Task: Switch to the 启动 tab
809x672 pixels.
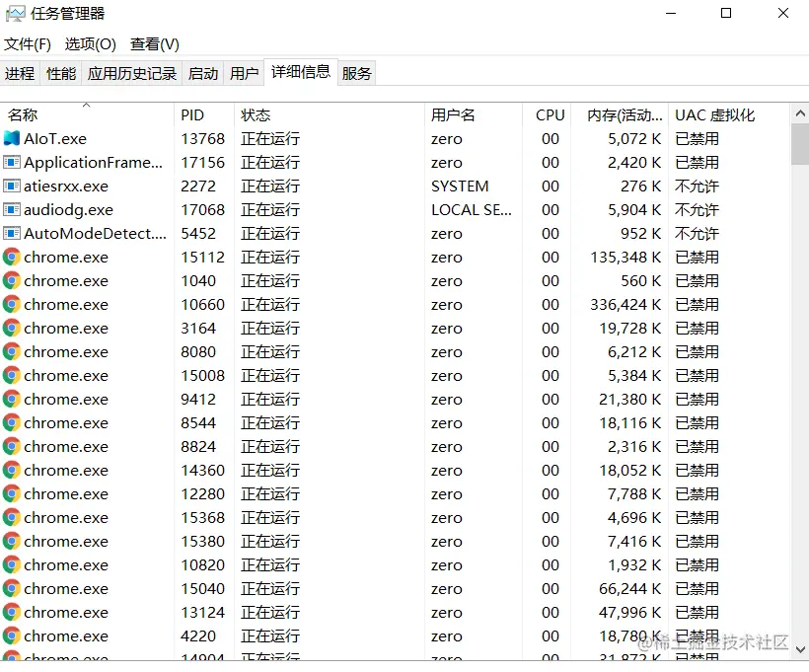Action: point(203,73)
